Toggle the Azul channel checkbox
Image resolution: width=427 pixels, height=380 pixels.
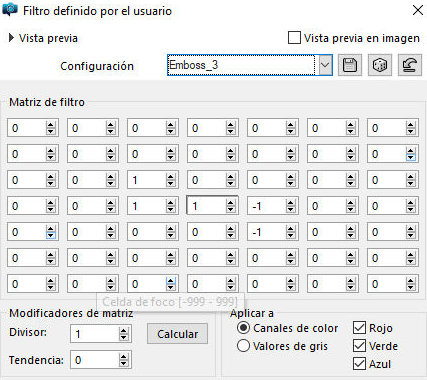359,364
